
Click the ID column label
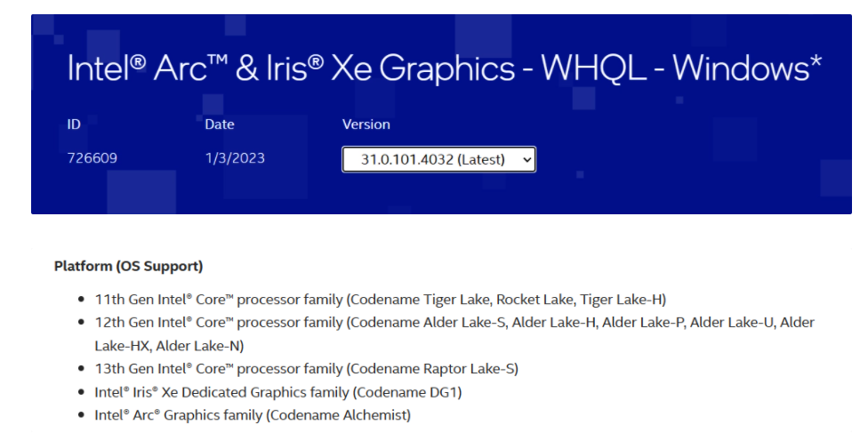click(x=74, y=124)
